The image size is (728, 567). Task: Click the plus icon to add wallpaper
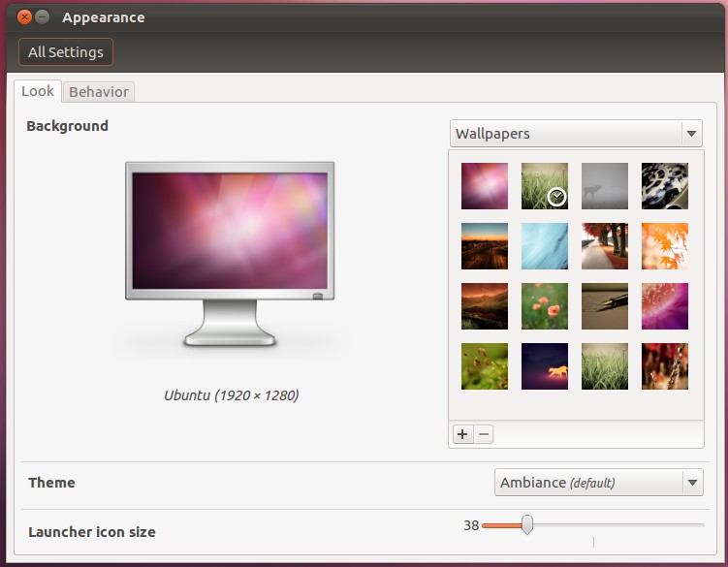click(463, 434)
